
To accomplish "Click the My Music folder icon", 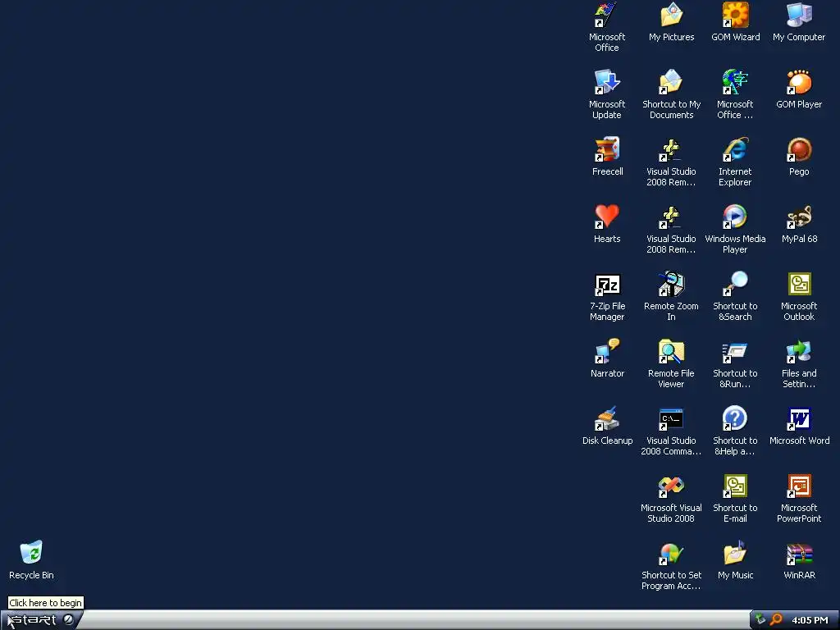I will tap(735, 554).
